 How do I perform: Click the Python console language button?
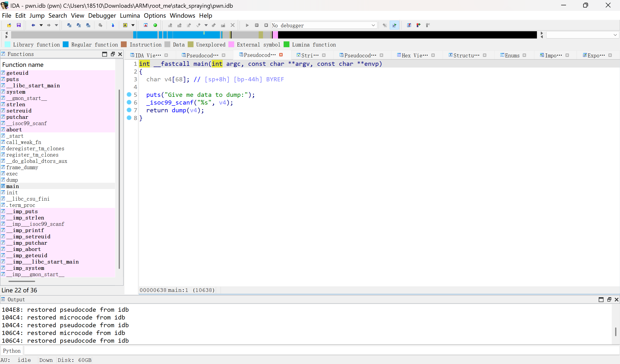point(12,351)
